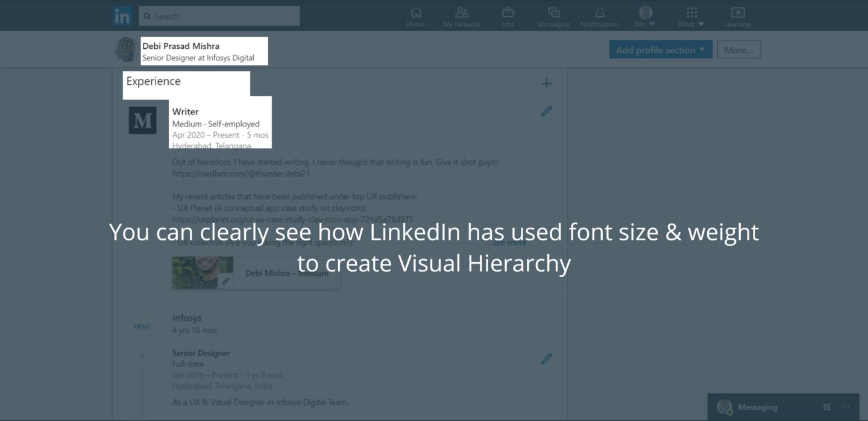
Task: Edit the Senior Designer role pencil icon
Action: point(546,359)
